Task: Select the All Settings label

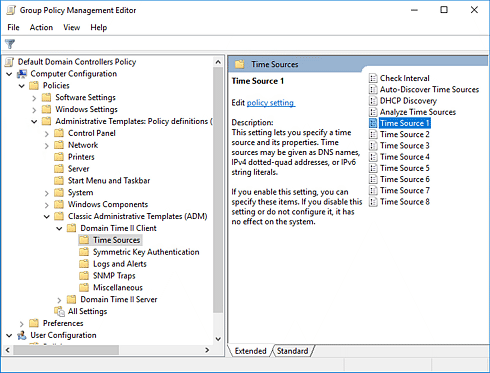Action: (87, 311)
